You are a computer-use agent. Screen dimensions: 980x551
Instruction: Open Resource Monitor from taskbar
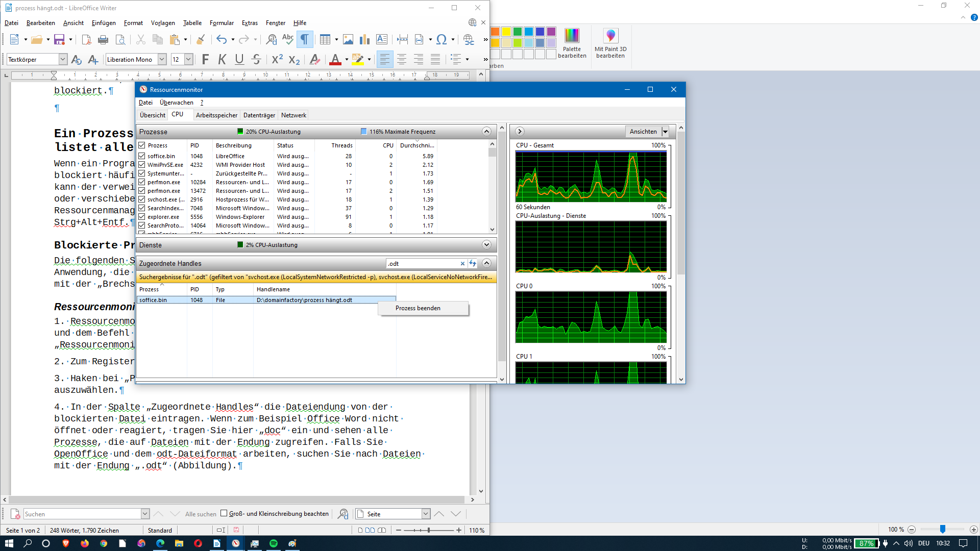pyautogui.click(x=236, y=543)
